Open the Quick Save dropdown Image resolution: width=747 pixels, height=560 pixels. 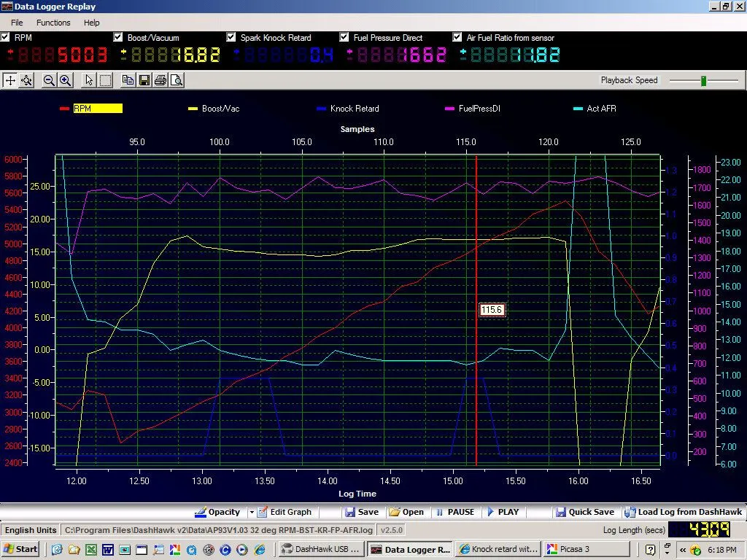point(585,512)
